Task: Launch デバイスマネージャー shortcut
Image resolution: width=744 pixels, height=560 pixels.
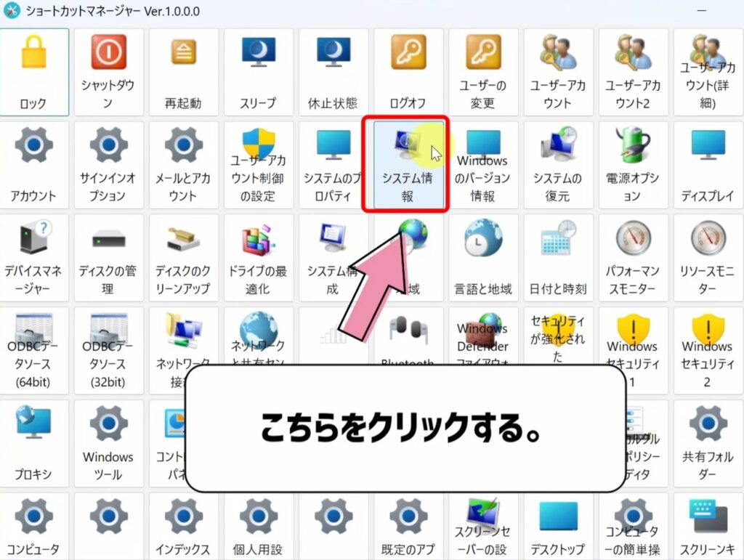Action: [x=33, y=257]
